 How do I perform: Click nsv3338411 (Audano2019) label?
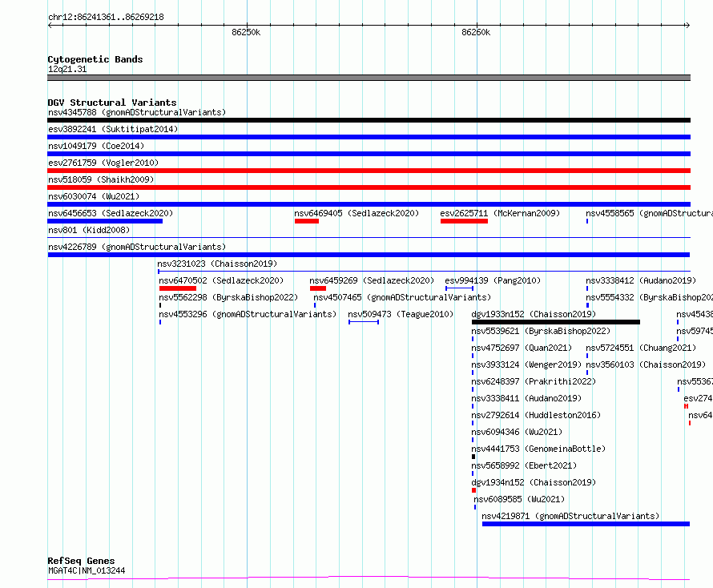click(x=526, y=398)
